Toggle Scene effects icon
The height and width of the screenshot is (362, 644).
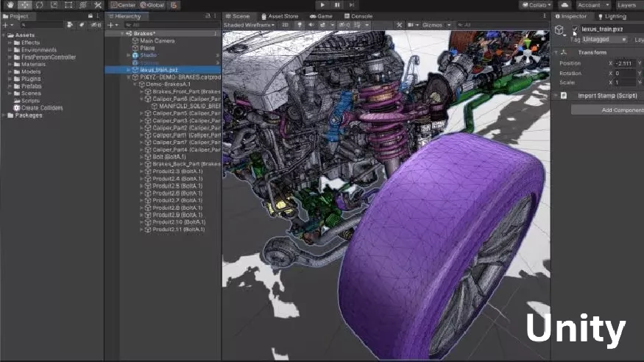(323, 25)
